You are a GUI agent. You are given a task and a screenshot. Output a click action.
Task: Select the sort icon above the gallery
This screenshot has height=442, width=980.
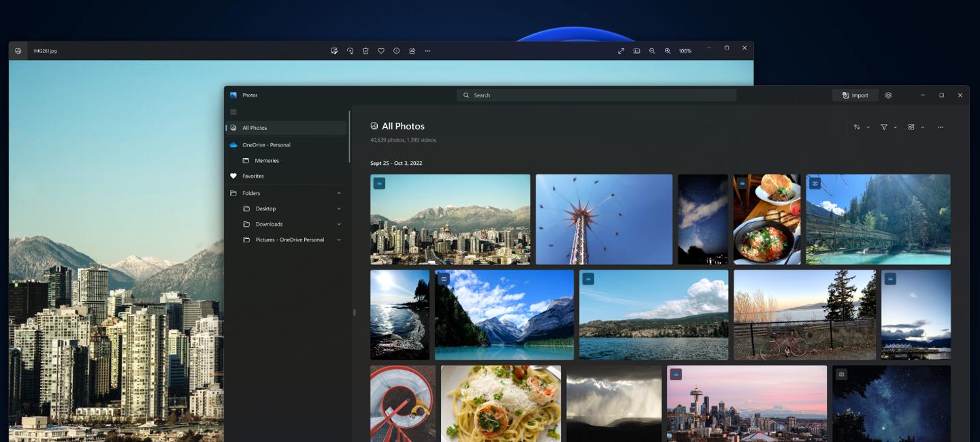(x=857, y=127)
